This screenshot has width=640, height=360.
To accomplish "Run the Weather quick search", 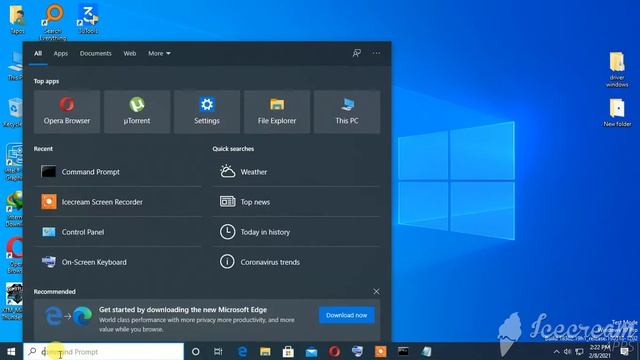I will click(x=296, y=172).
